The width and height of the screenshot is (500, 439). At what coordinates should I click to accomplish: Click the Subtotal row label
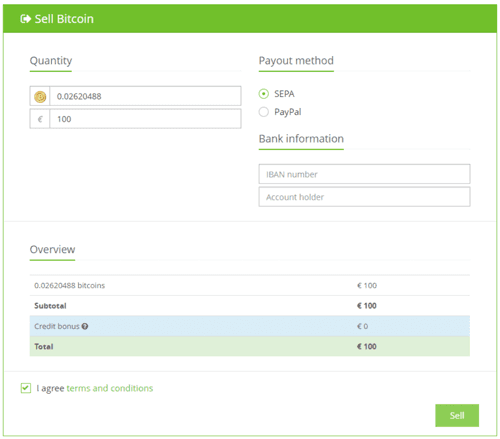[x=50, y=306]
